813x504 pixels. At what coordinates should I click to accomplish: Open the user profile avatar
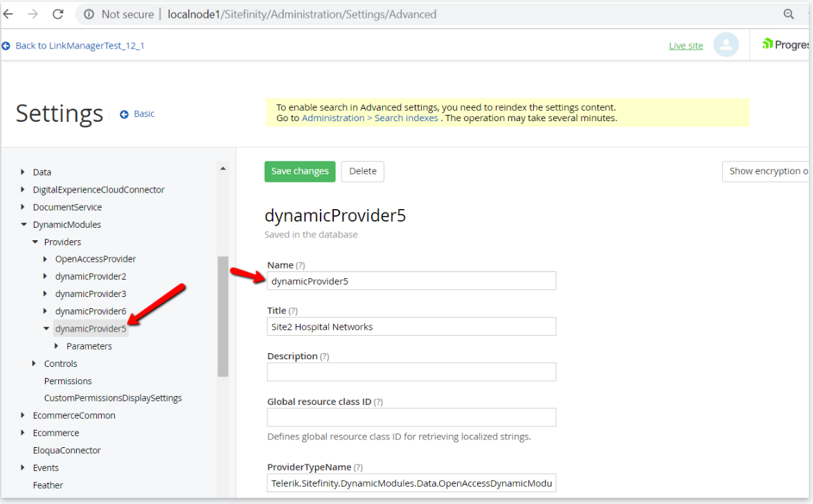click(726, 44)
